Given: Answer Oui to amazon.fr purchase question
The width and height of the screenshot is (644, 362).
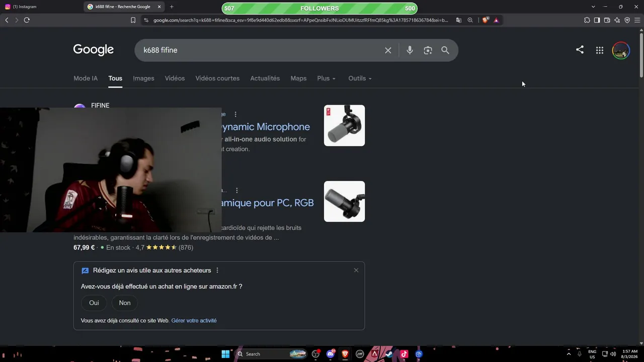Looking at the screenshot, I should [94, 303].
